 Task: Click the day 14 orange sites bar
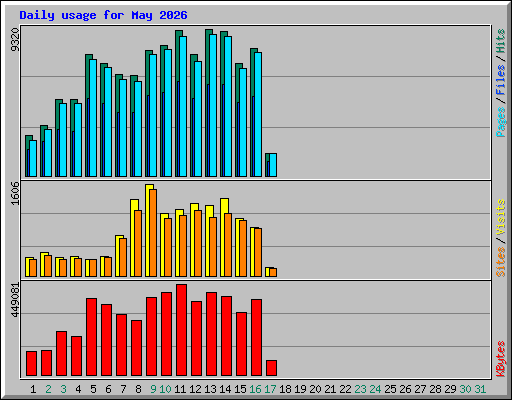(228, 245)
